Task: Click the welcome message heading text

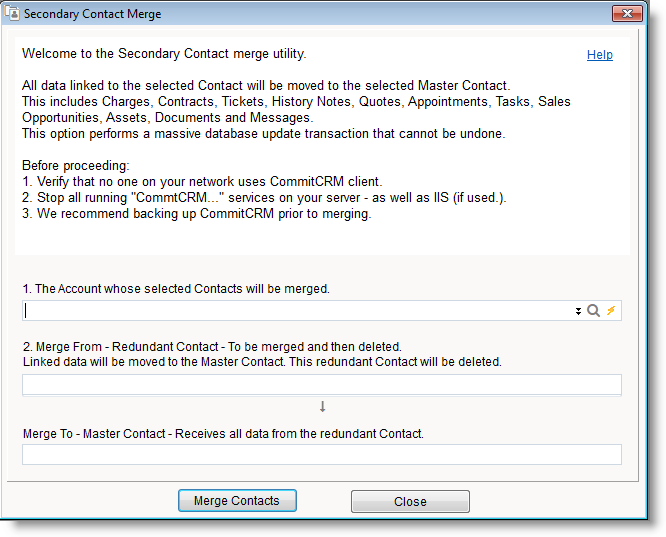Action: point(164,54)
